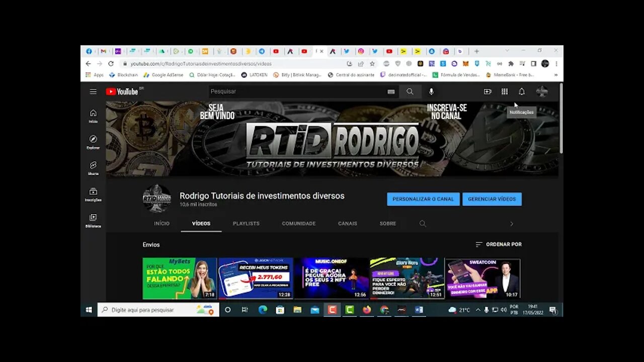Open the YouTube hamburger guide menu
Screen dimensions: 644x362
coord(93,92)
